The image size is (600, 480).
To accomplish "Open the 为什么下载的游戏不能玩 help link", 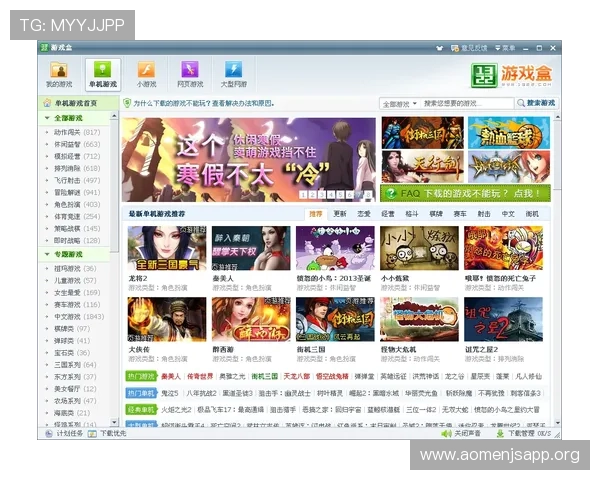I will coord(204,103).
